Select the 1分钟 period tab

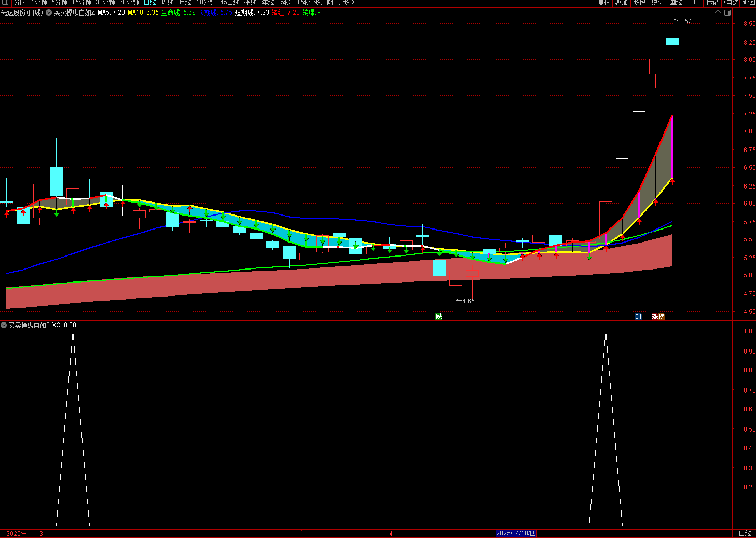coord(39,3)
